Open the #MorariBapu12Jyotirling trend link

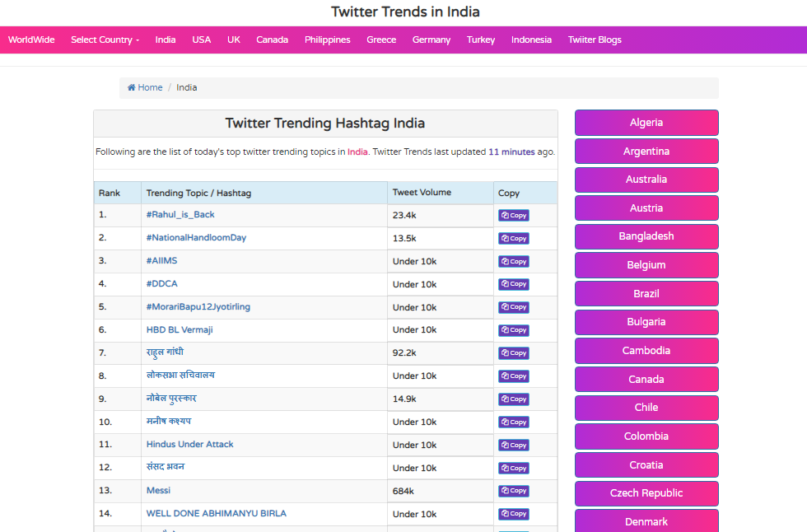coord(198,306)
